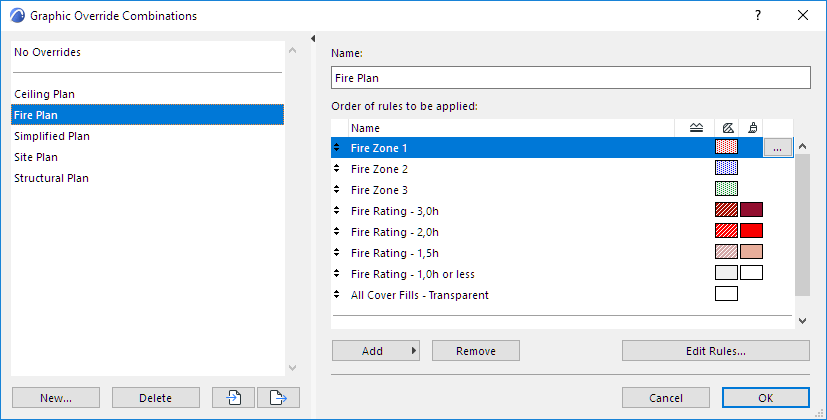Click the reorder handle for Fire Rating - 3,0h
Image resolution: width=827 pixels, height=420 pixels.
click(337, 211)
